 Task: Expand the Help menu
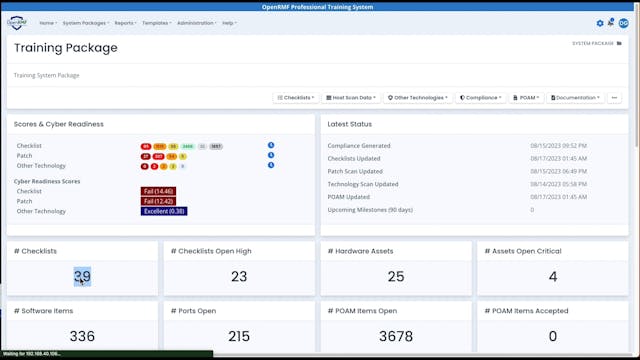tap(229, 23)
